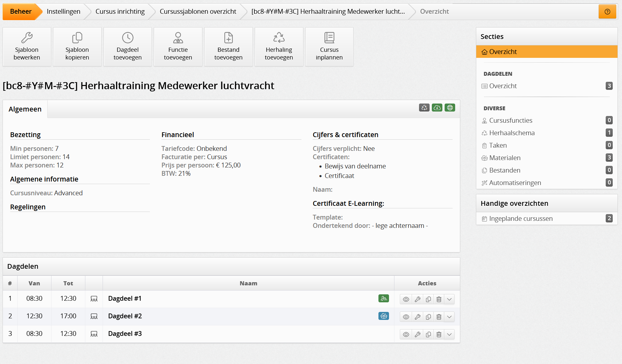View Dagdeel #1 with the eye icon
622x364 pixels.
coord(406,299)
